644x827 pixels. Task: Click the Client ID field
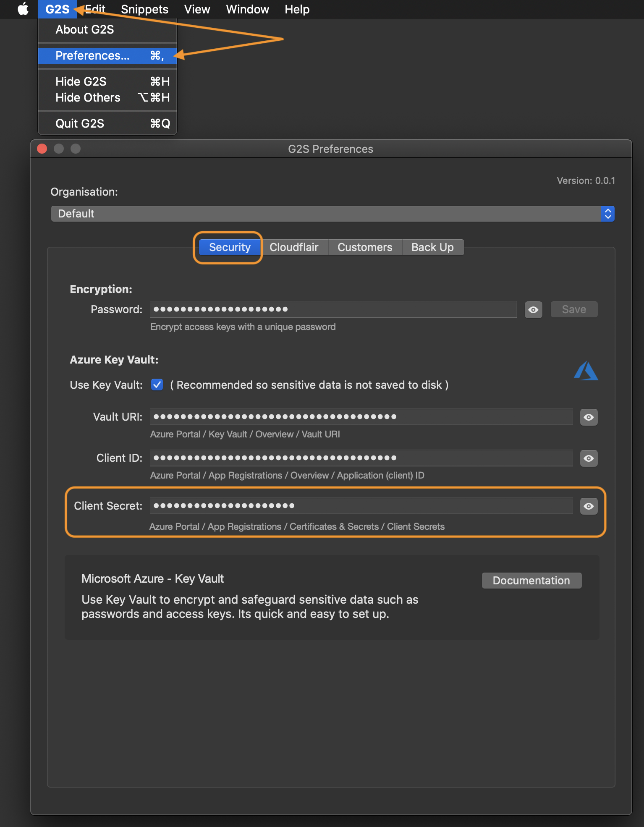point(361,458)
